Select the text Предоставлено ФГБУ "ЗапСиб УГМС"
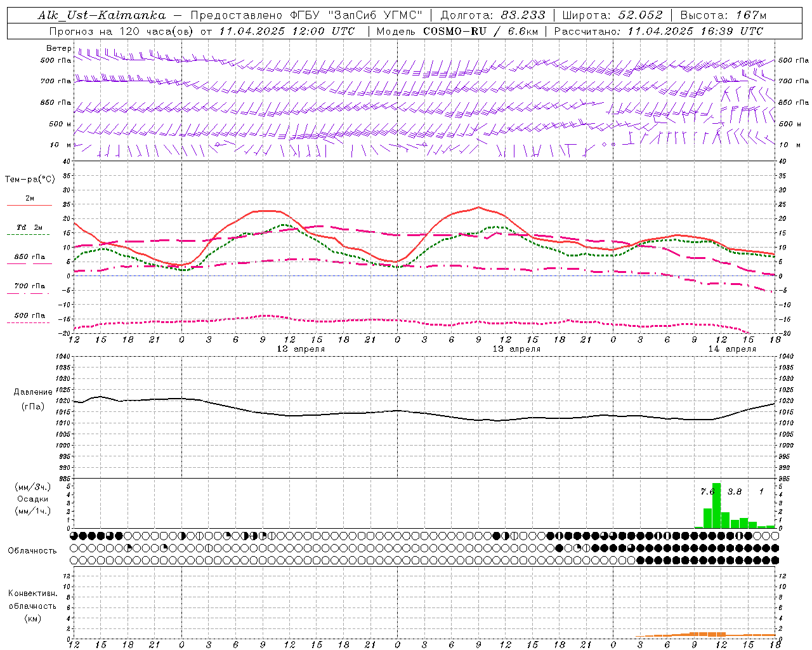Screen dimensions: 812x650 click(307, 15)
